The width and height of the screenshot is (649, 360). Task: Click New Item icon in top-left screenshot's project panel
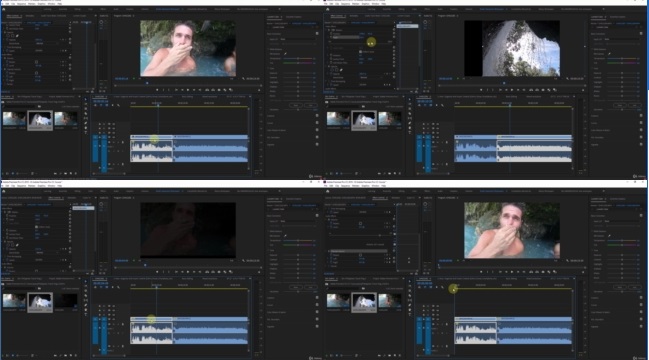click(71, 173)
